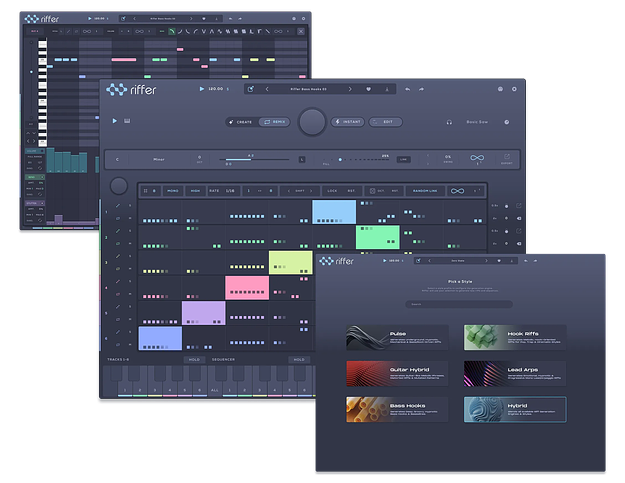
Task: Favorite the Riffer Bass Hooks preset with heart
Action: 368,89
